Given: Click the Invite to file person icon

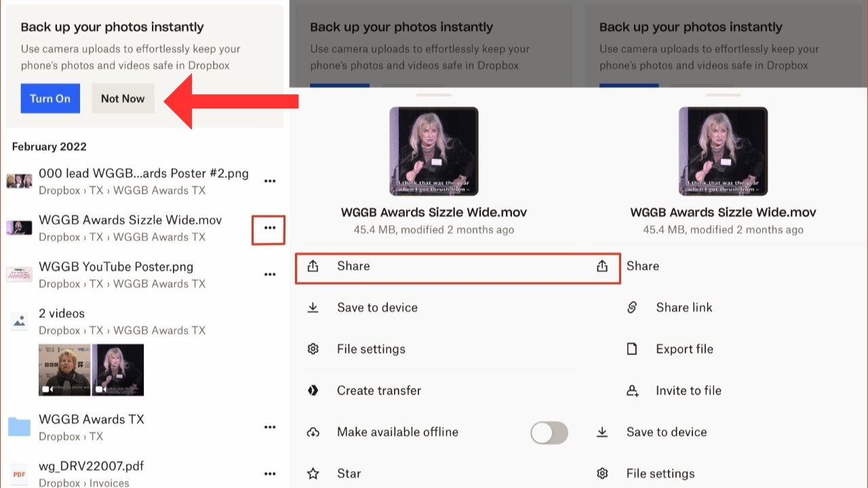Looking at the screenshot, I should point(632,390).
